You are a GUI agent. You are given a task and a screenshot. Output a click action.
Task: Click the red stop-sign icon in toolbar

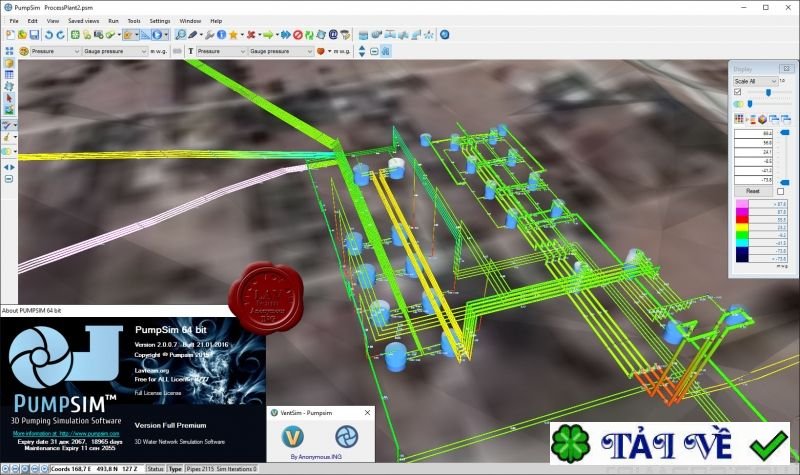coord(298,34)
